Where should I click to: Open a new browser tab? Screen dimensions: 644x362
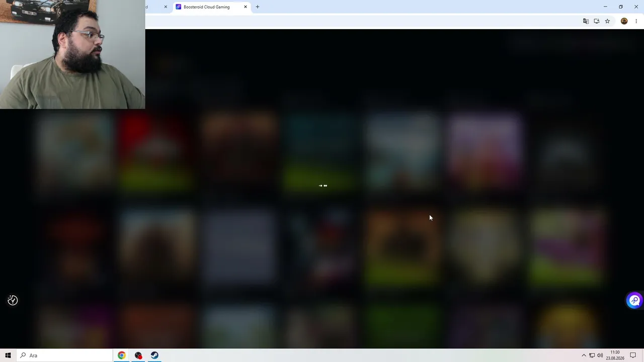[258, 7]
